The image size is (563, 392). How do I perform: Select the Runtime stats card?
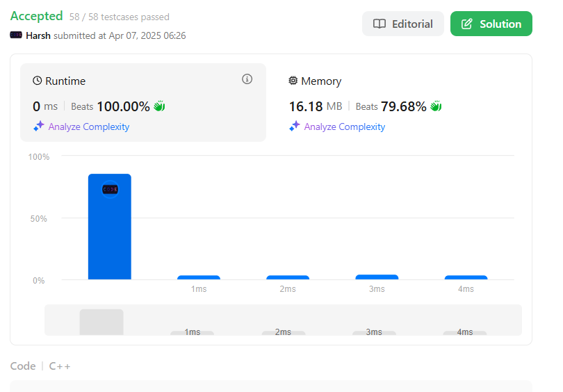pyautogui.click(x=143, y=103)
